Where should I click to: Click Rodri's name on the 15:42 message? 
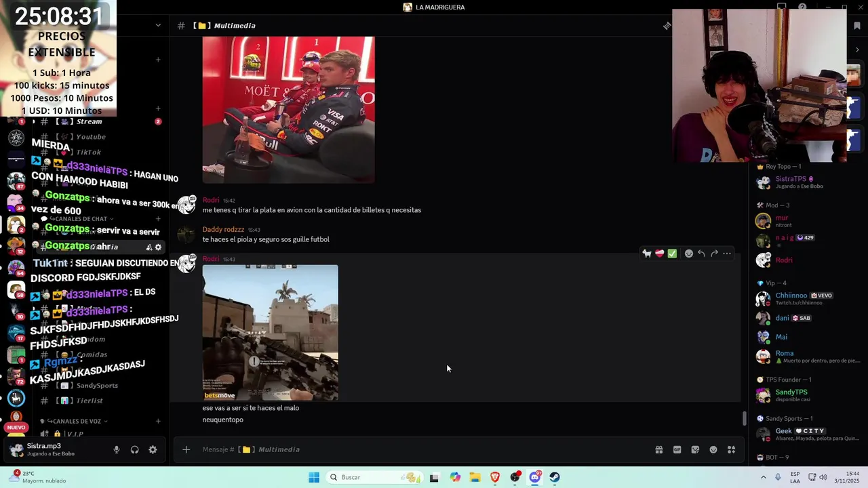(210, 200)
